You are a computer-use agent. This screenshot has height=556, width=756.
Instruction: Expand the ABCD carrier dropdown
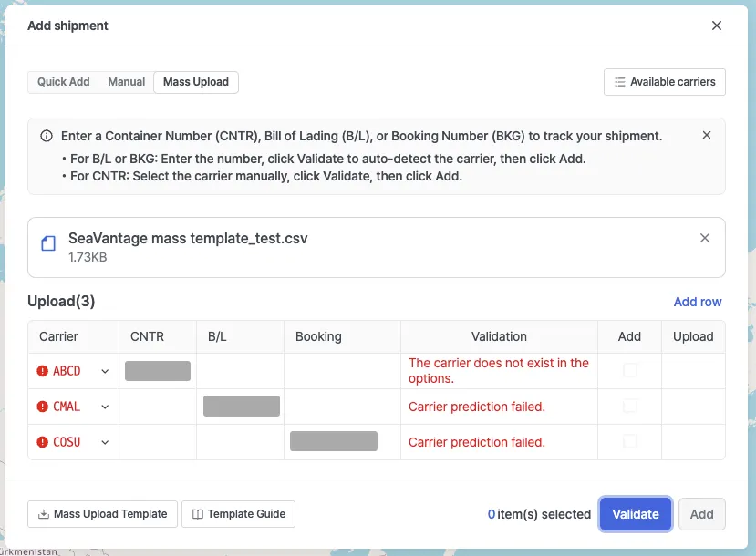coord(105,371)
